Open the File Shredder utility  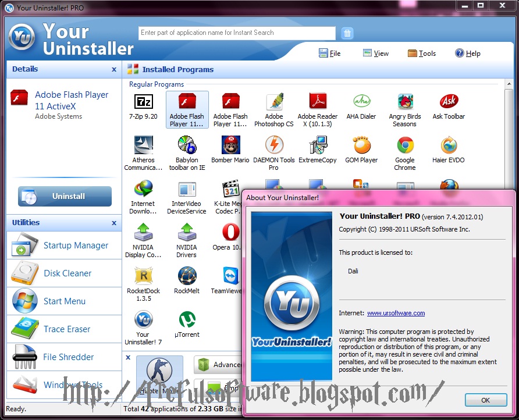[x=64, y=357]
